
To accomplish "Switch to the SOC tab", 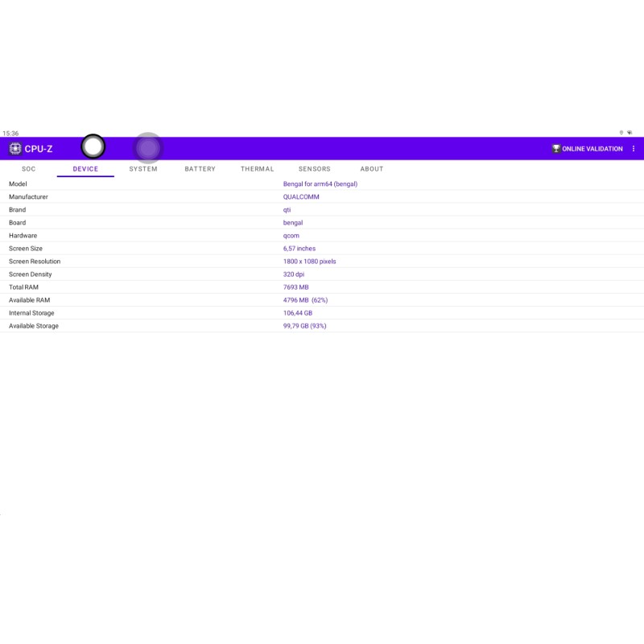I will point(29,169).
